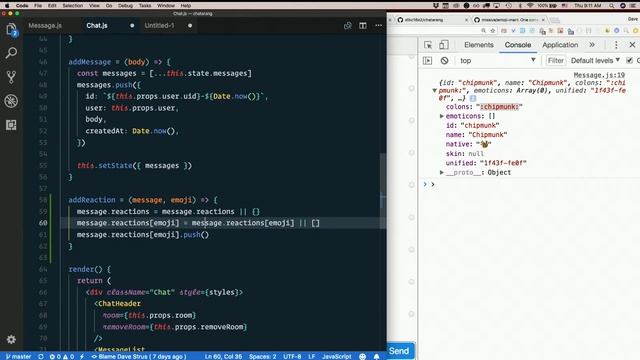The width and height of the screenshot is (640, 360).
Task: Click line 61 message.reactions push code
Action: (143, 235)
